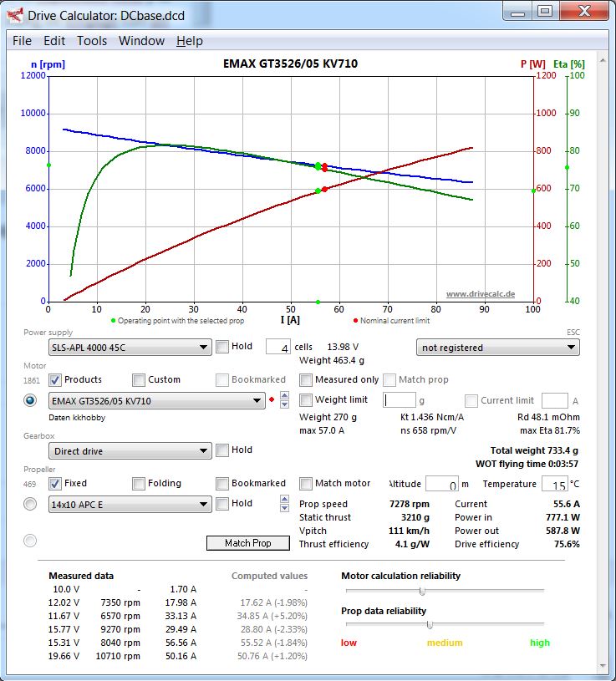Image resolution: width=616 pixels, height=681 pixels.
Task: Click the propeller list down arrow stepper
Action: (x=284, y=508)
